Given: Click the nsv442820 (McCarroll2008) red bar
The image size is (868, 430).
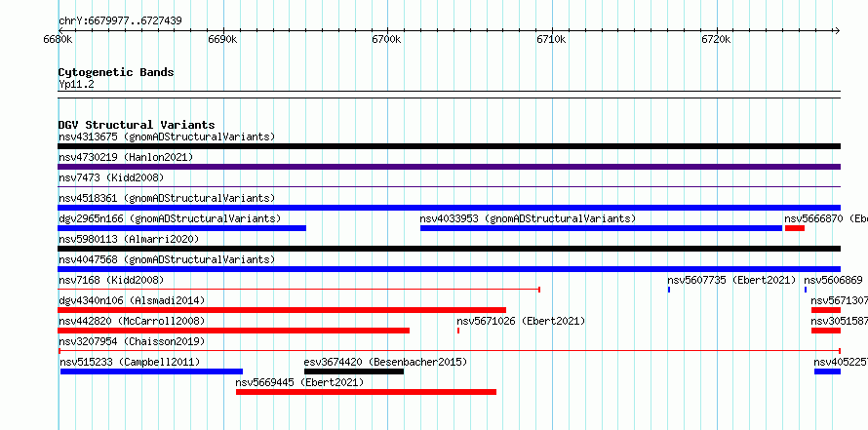Looking at the screenshot, I should (234, 331).
